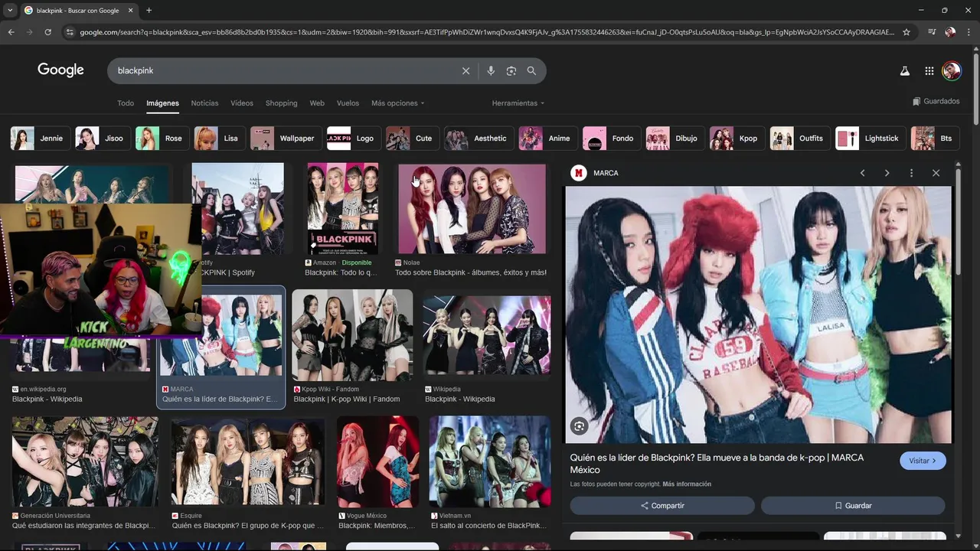Switch to Noticias tab
Viewport: 980px width, 551px height.
pos(204,103)
